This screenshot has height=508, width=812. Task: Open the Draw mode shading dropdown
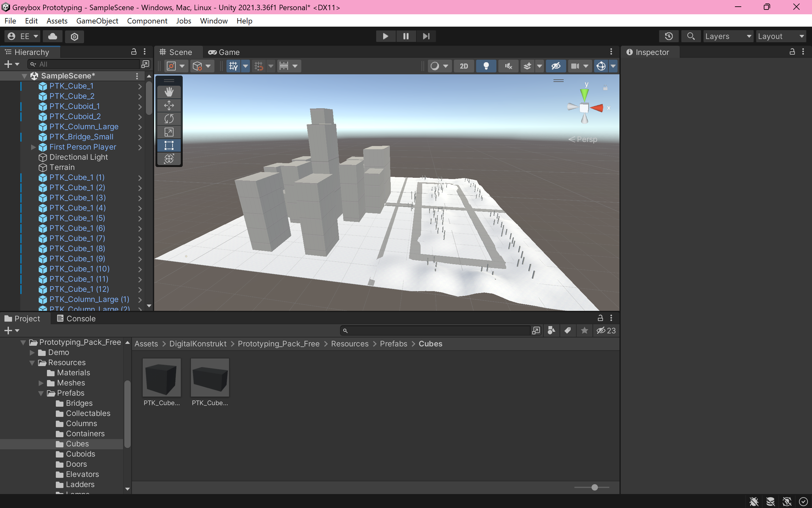click(x=439, y=66)
